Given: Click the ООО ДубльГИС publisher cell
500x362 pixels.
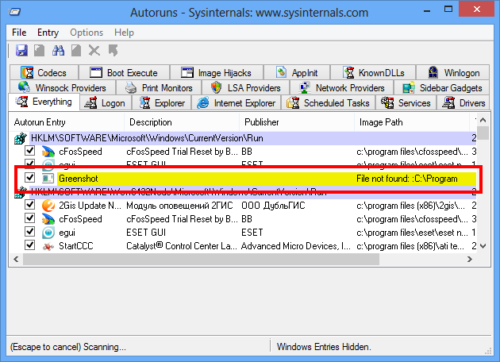Looking at the screenshot, I should pyautogui.click(x=273, y=206).
